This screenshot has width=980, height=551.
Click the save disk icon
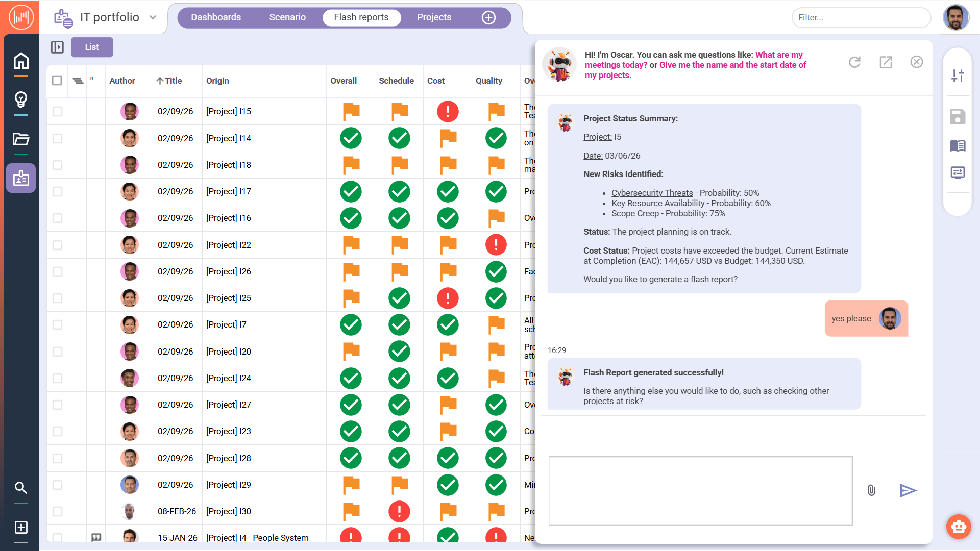(x=958, y=117)
